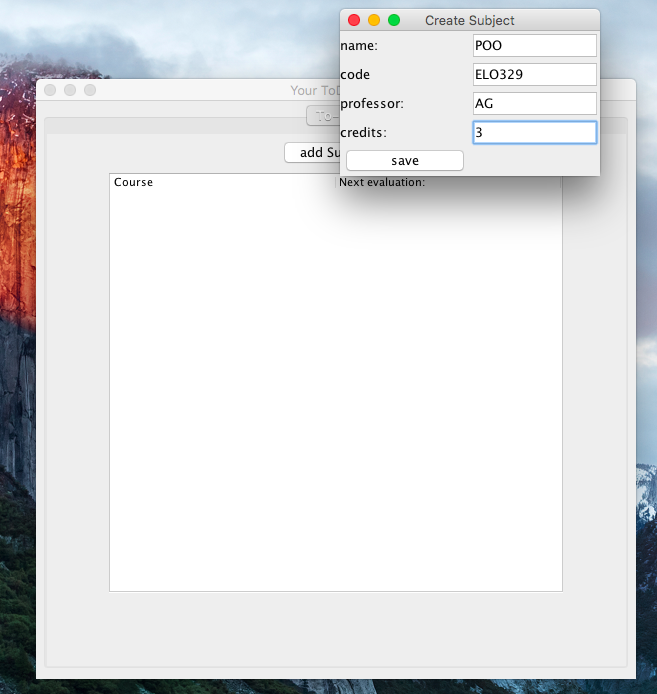Screen dimensions: 657x694
Task: Select the To-Do tab in main window
Action: pyautogui.click(x=323, y=117)
